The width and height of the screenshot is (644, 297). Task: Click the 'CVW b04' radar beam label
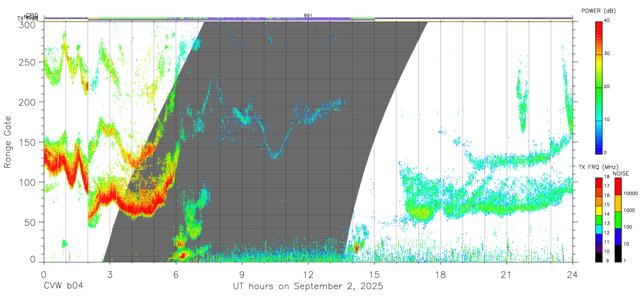click(63, 287)
